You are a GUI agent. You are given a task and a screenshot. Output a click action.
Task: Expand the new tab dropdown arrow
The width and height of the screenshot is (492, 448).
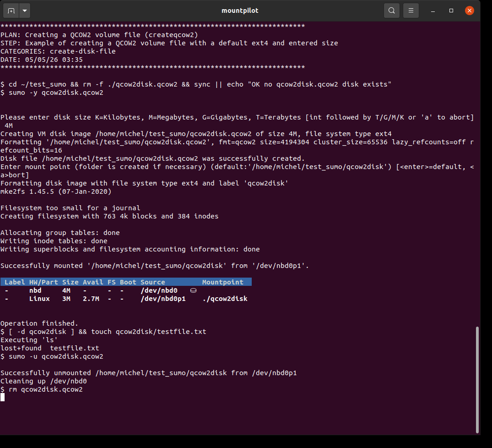[x=25, y=11]
